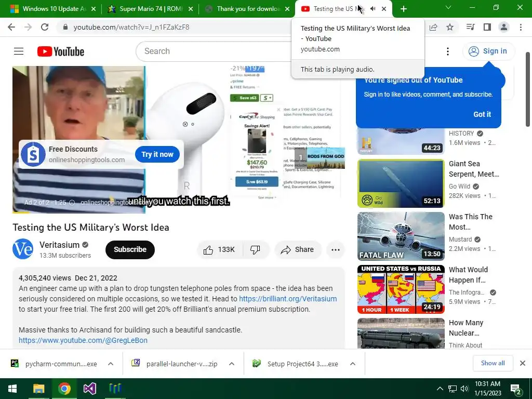The width and height of the screenshot is (532, 399).
Task: Open Chrome side panel
Action: [x=487, y=27]
